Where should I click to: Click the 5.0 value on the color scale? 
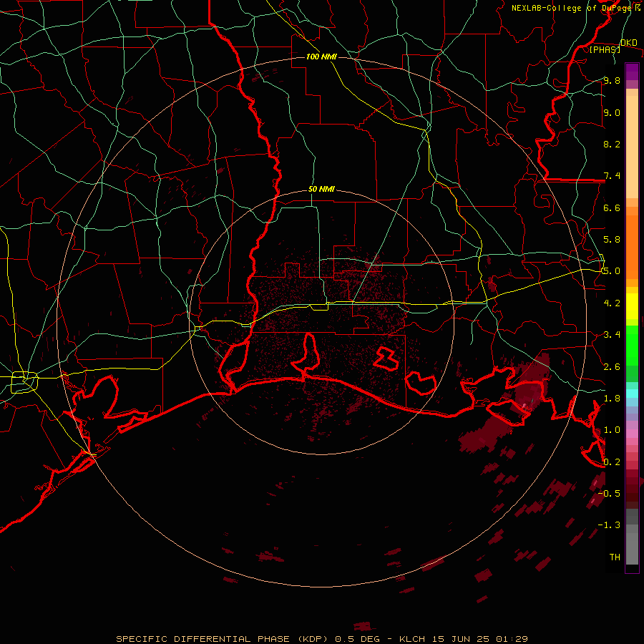612,271
